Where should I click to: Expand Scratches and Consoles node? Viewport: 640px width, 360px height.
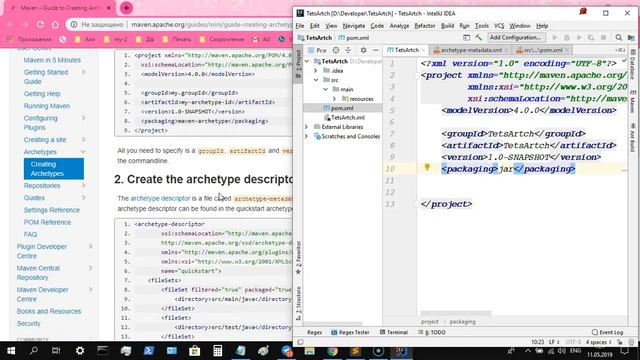click(307, 136)
